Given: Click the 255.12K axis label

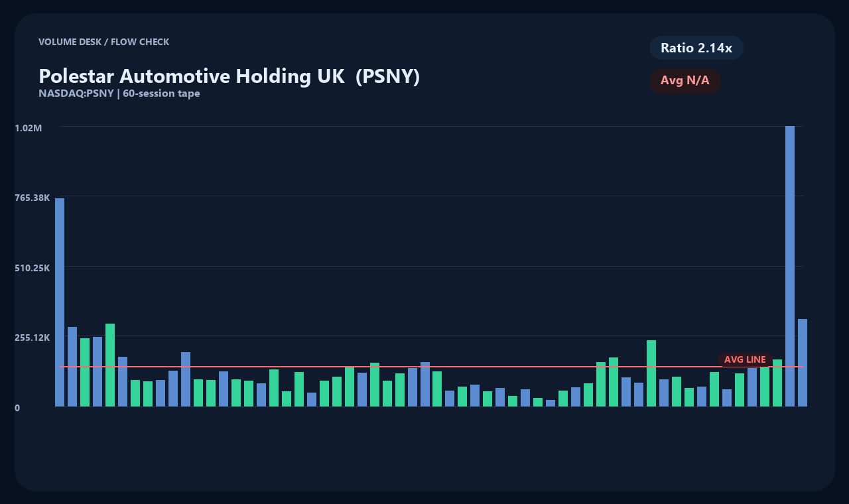Looking at the screenshot, I should tap(33, 338).
